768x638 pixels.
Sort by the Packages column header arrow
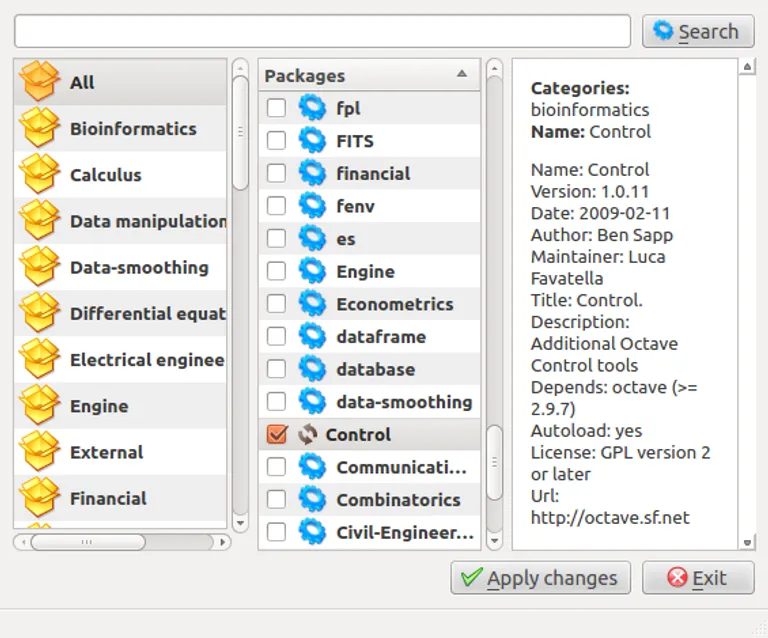pos(461,74)
